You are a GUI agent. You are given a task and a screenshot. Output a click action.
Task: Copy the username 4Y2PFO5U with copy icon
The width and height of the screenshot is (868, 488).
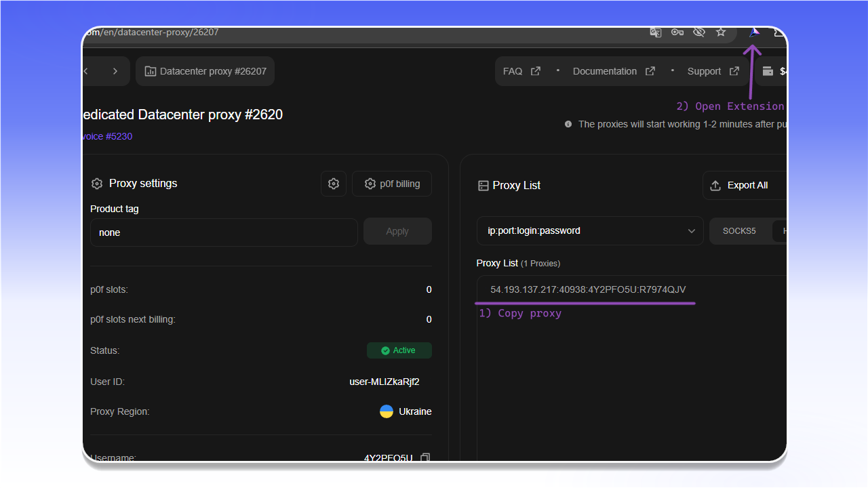point(425,457)
